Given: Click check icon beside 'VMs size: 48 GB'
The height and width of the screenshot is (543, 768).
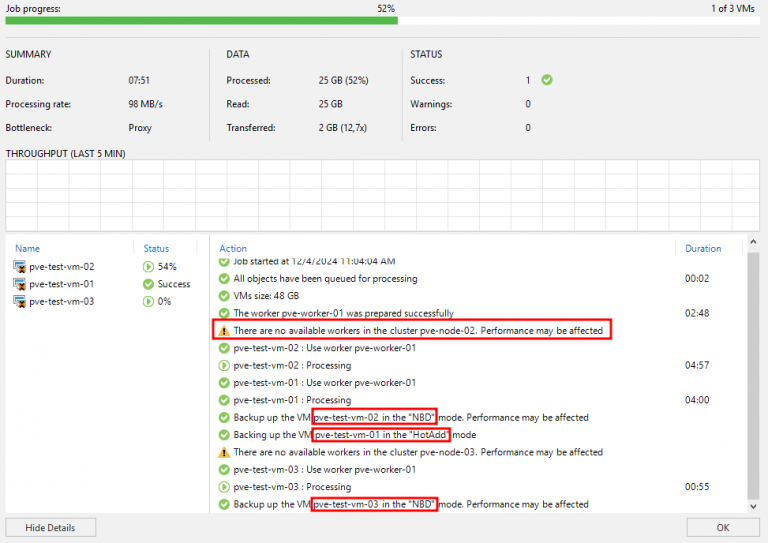Looking at the screenshot, I should tap(224, 296).
